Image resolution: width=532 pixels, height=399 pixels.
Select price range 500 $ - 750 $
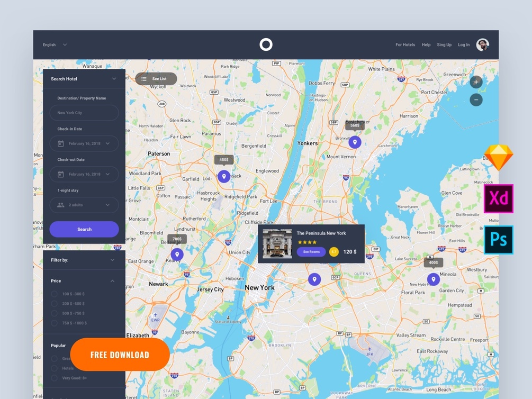(54, 313)
